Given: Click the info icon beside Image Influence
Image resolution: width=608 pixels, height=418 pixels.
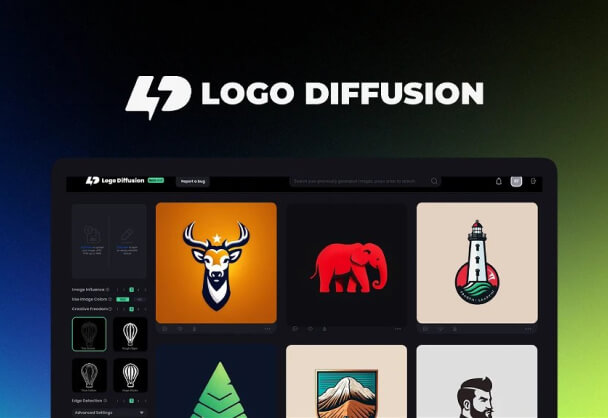Looking at the screenshot, I should point(107,290).
